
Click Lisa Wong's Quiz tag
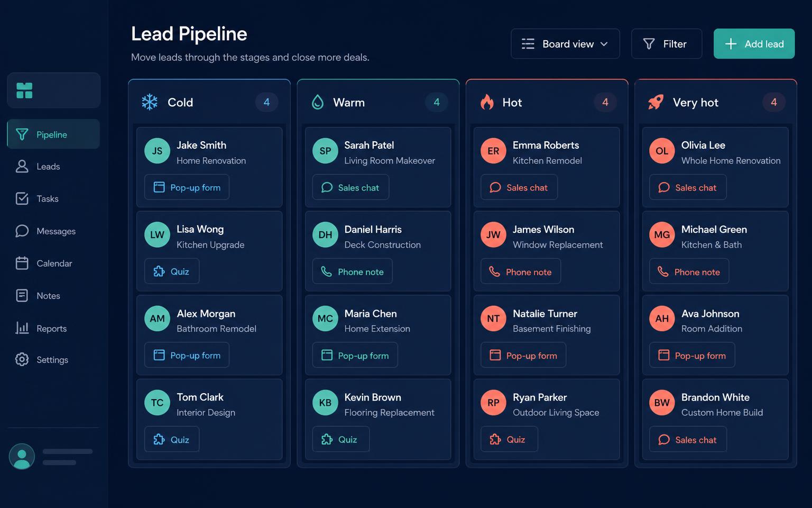click(x=172, y=271)
